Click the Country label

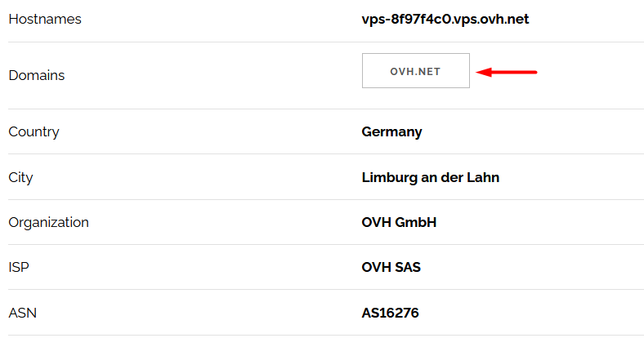(34, 132)
